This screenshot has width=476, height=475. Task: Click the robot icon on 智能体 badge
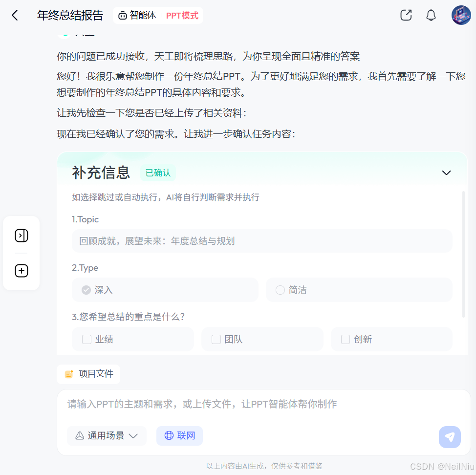(122, 15)
